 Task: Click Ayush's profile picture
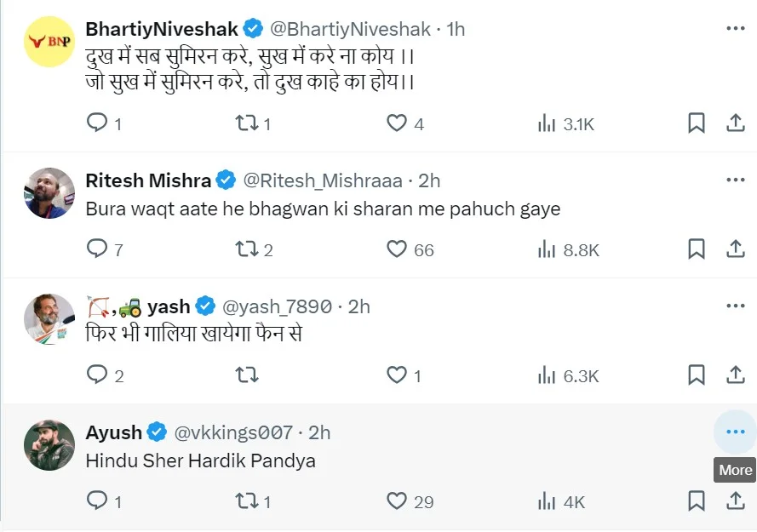(49, 445)
